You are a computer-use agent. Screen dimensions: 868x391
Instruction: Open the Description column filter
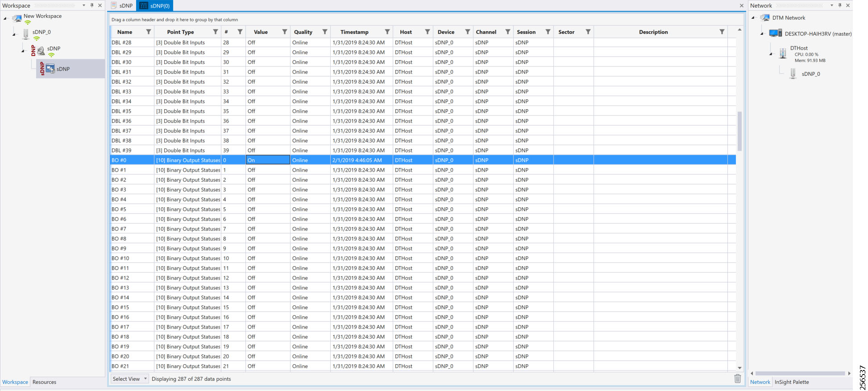722,32
